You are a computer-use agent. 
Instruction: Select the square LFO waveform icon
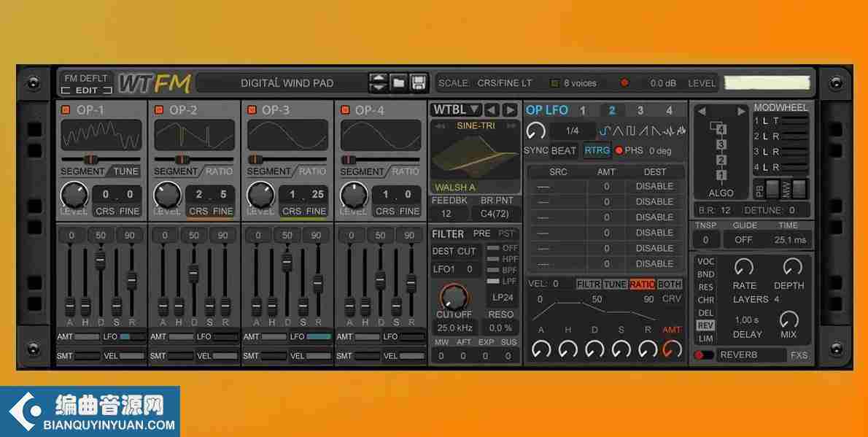[630, 131]
